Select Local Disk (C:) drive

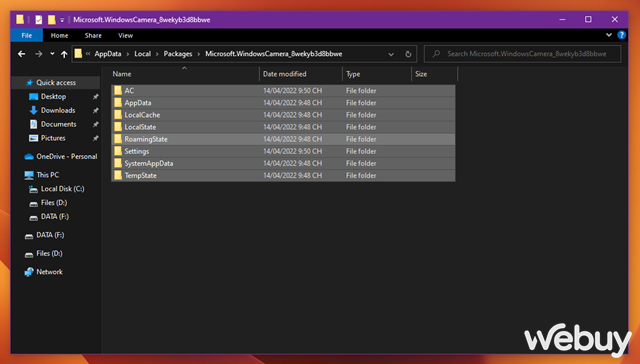click(x=62, y=189)
